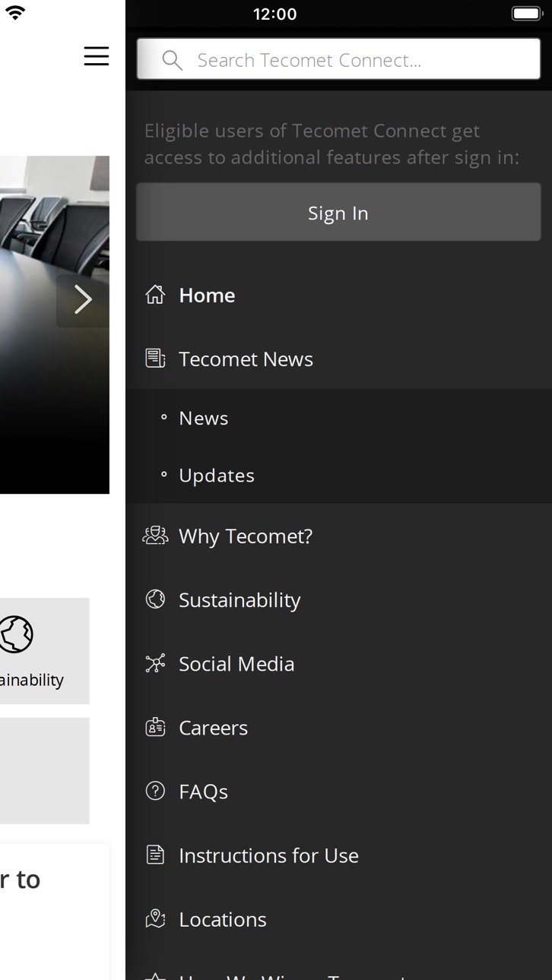Click the Home house icon
The height and width of the screenshot is (980, 552).
[155, 295]
